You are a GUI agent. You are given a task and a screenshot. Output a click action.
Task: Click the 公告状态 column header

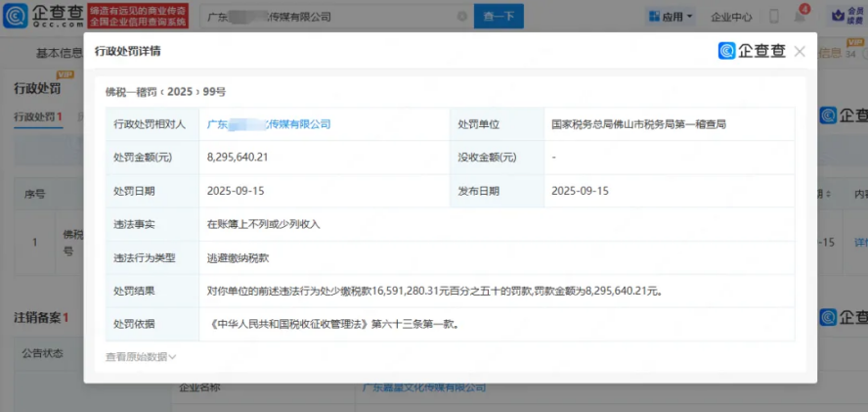tap(42, 353)
